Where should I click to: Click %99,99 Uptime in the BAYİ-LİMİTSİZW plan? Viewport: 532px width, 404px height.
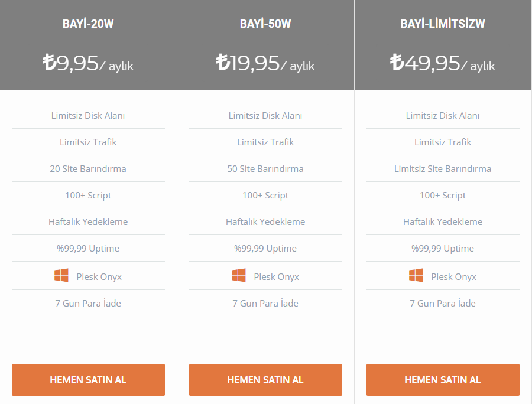click(443, 249)
